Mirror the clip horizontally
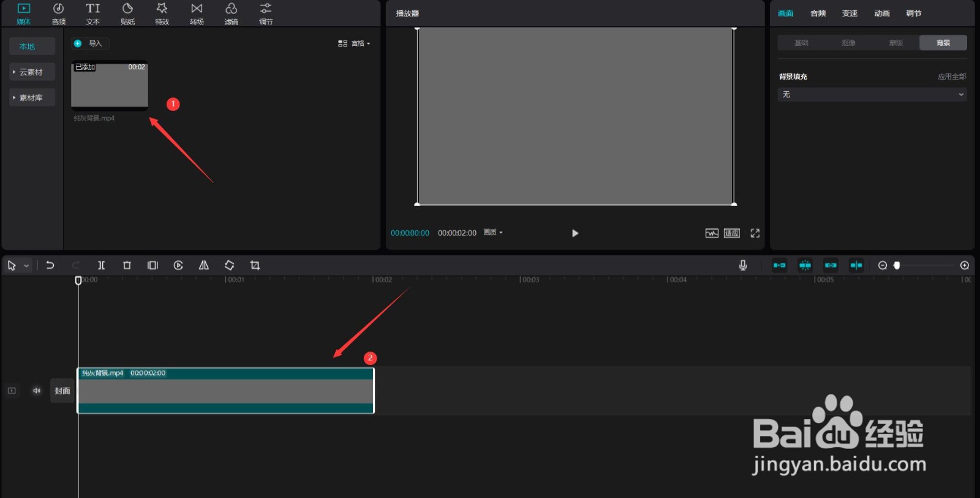 point(204,265)
